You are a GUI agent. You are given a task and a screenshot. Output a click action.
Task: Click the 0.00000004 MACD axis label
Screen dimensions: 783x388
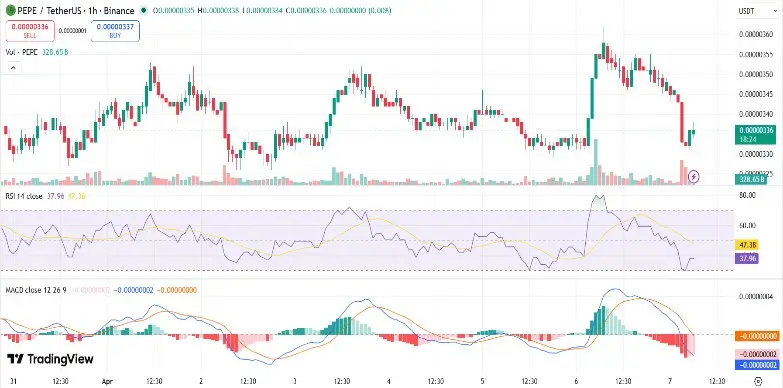tap(756, 297)
